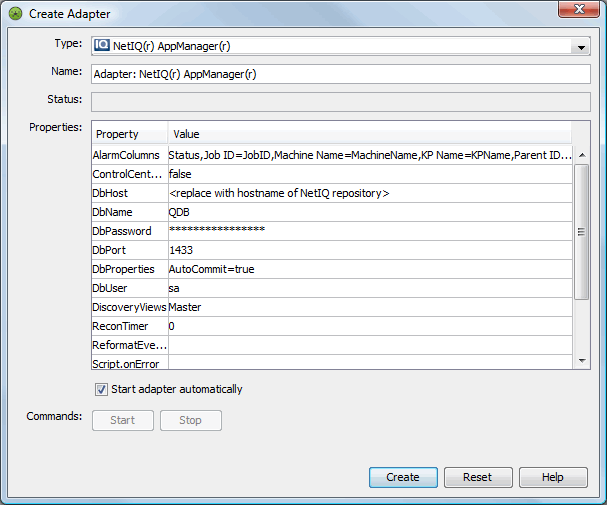Select the Script.onError property cell
The image size is (607, 505).
tap(130, 362)
